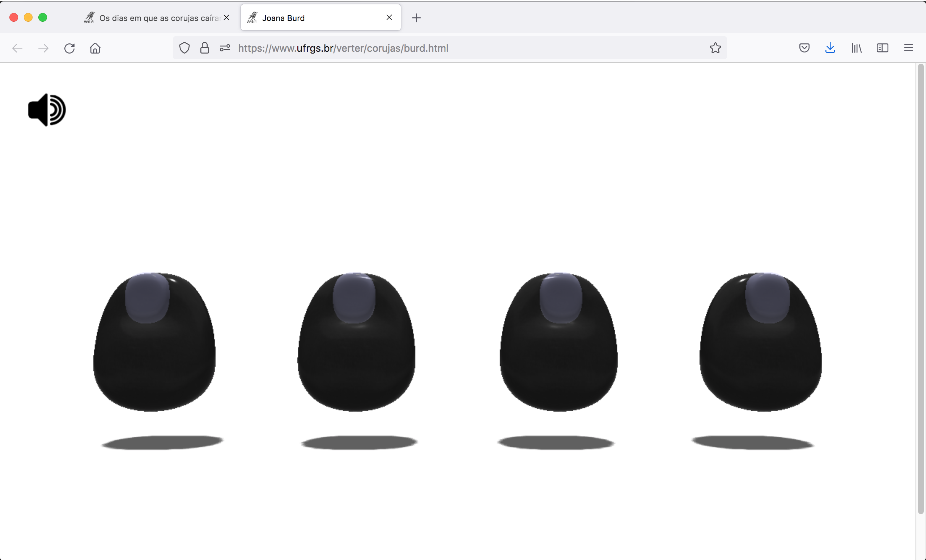The image size is (926, 560).
Task: Open the downloads panel
Action: coord(830,48)
